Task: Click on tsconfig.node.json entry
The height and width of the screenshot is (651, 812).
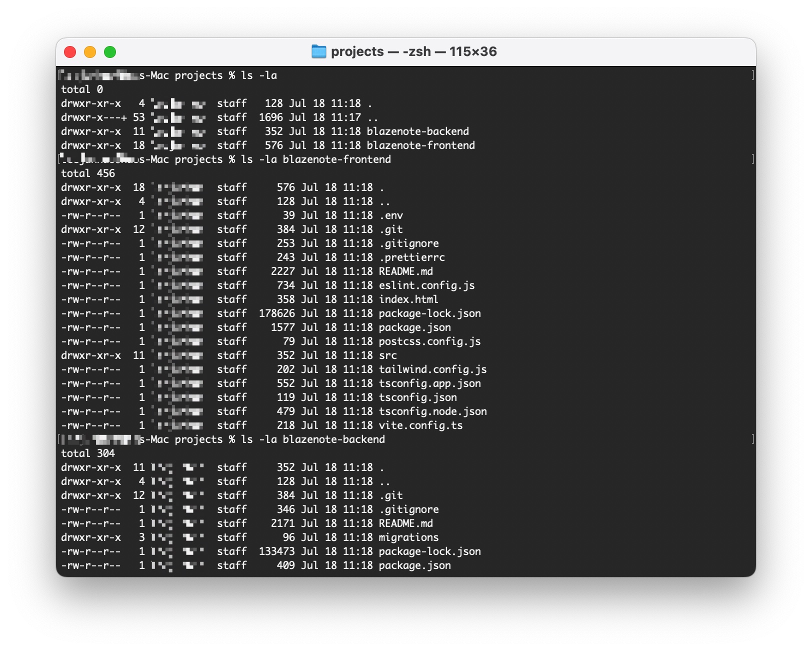Action: [432, 411]
